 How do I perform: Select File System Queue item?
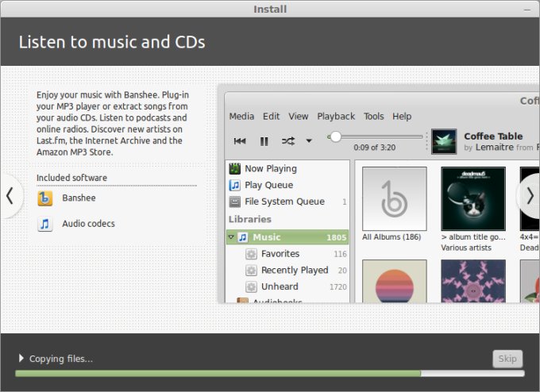[284, 202]
